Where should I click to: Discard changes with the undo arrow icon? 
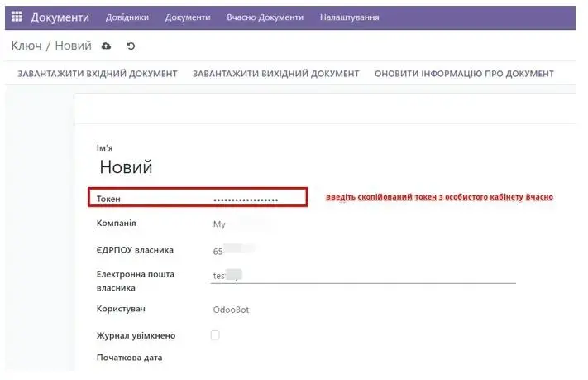(131, 46)
